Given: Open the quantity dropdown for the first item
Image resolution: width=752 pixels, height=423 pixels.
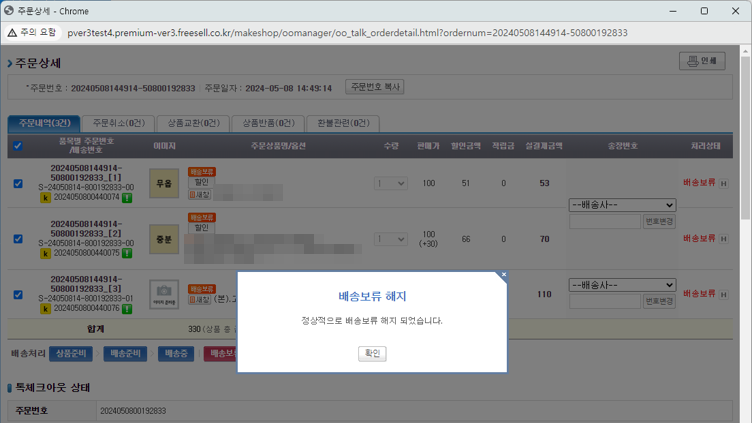Looking at the screenshot, I should tap(391, 184).
